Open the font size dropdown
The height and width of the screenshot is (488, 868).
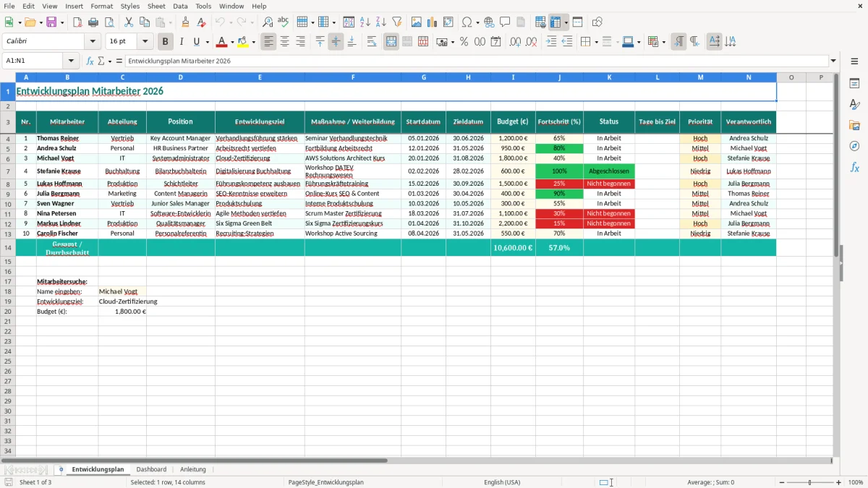click(x=145, y=42)
